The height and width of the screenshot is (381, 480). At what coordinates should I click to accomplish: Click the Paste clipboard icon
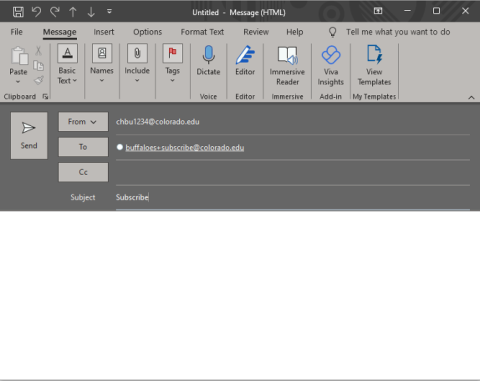click(19, 55)
